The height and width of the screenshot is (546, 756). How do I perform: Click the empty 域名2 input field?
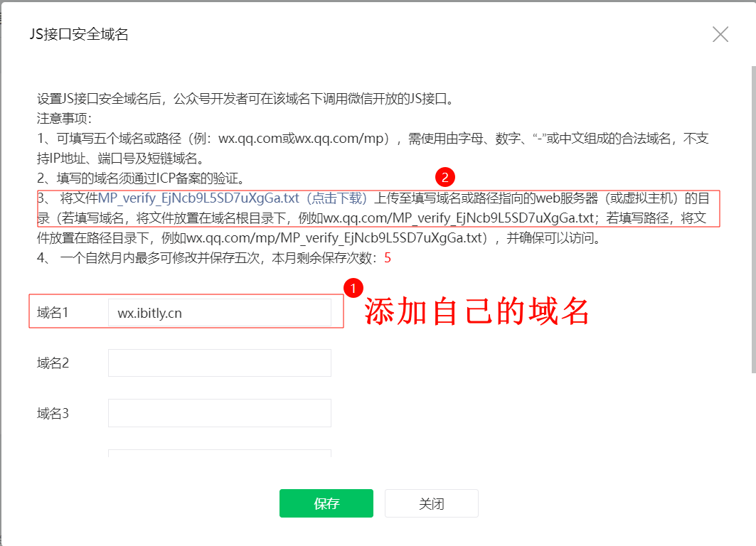[x=220, y=363]
